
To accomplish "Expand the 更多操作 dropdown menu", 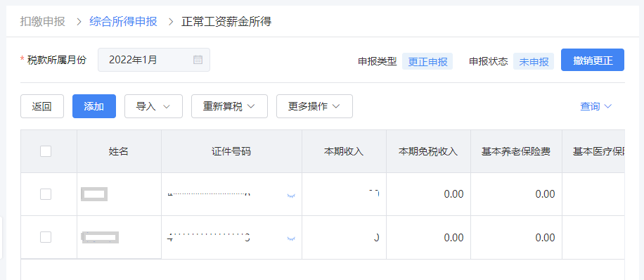I will tap(314, 106).
